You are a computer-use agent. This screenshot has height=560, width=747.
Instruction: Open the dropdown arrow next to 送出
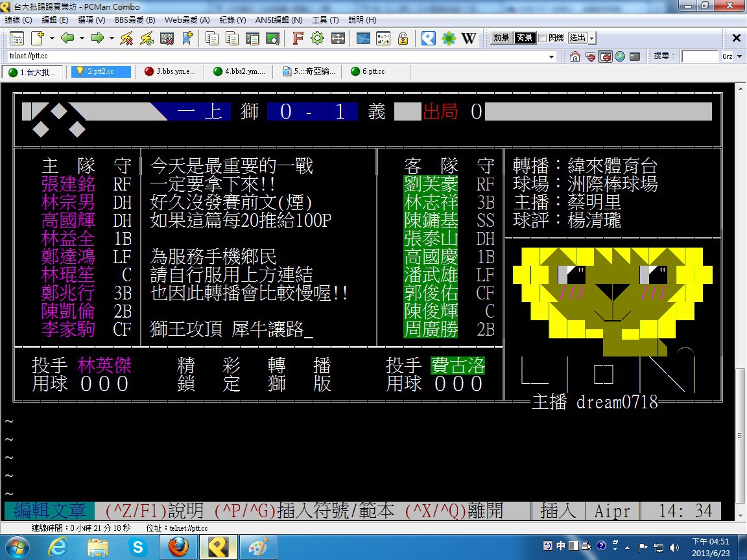click(591, 38)
